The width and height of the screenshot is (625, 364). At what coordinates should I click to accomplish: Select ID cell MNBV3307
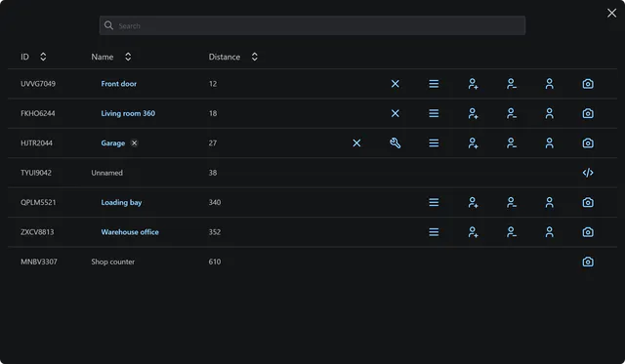39,262
